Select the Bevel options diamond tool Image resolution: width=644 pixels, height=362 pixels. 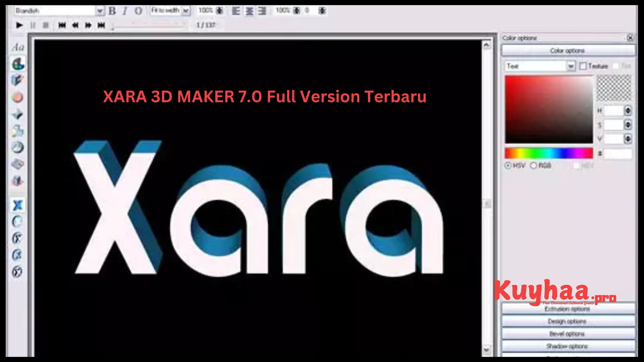point(17,114)
